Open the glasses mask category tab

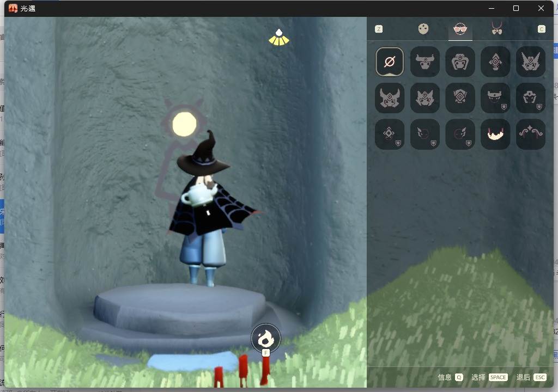(x=460, y=29)
